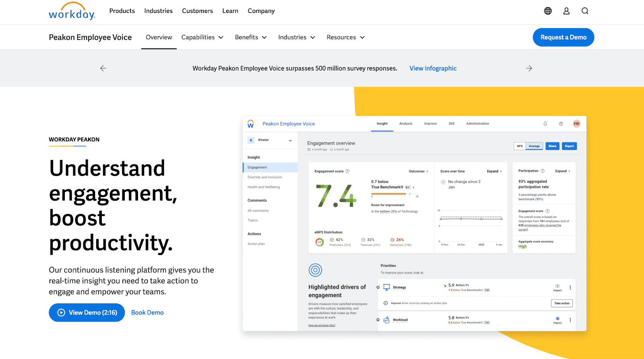Click '42%' promoters value
The height and width of the screenshot is (359, 644).
pyautogui.click(x=339, y=240)
